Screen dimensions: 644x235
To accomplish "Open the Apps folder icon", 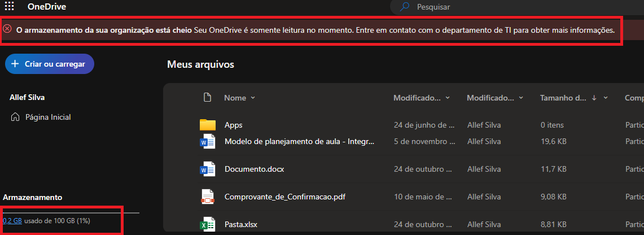I will [208, 125].
